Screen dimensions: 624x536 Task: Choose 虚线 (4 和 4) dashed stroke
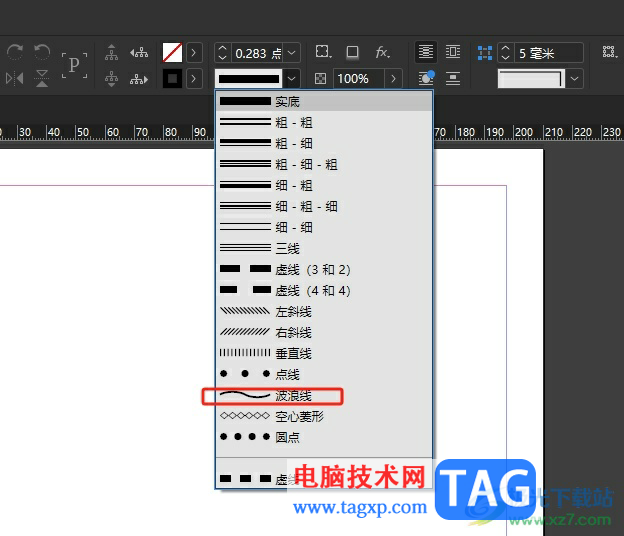(324, 290)
